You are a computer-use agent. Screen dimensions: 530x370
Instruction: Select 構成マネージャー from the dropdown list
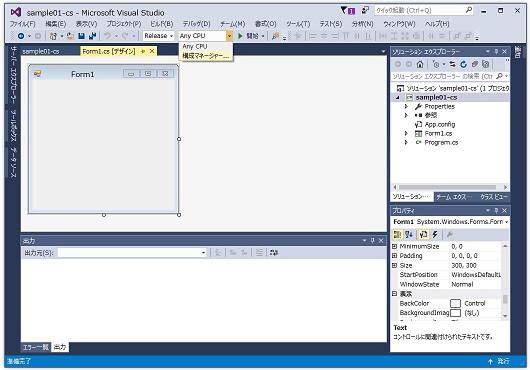(x=206, y=56)
